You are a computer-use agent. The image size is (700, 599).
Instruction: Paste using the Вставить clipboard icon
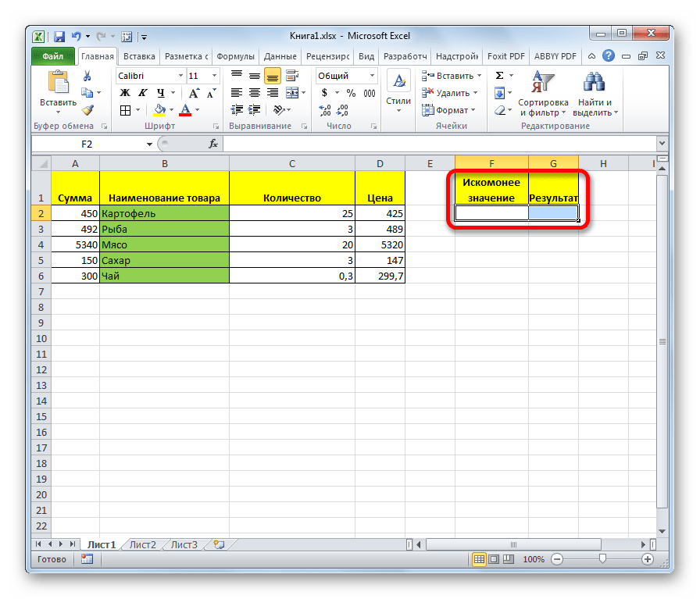pos(58,84)
